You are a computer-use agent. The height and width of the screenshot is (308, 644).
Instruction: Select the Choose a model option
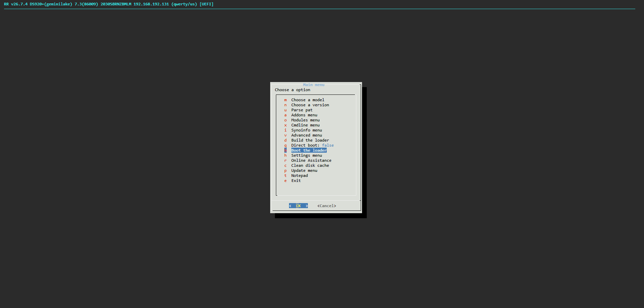tap(308, 100)
